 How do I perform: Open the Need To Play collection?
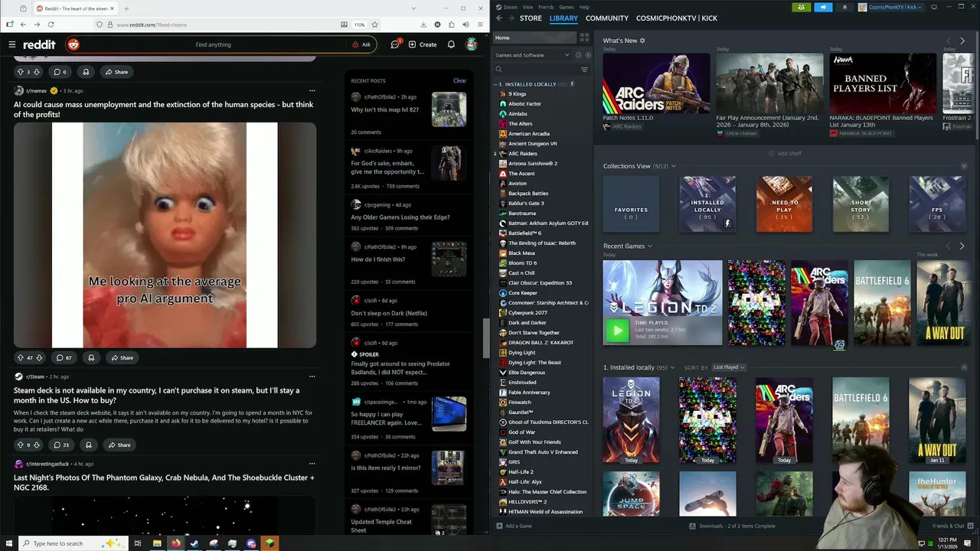(x=784, y=204)
